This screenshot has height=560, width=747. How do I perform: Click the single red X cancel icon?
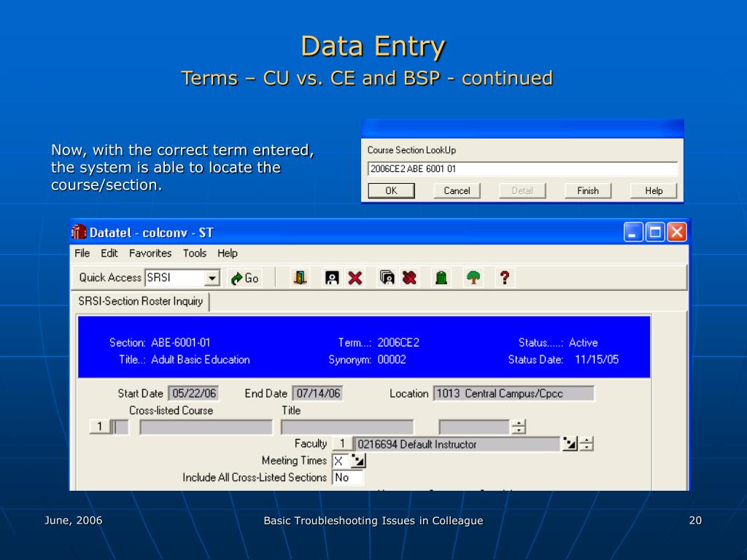355,278
